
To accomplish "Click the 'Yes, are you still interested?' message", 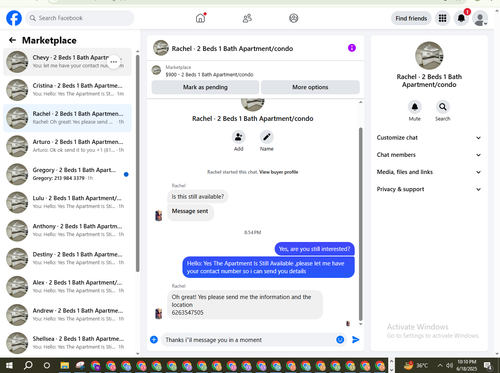I will [x=314, y=249].
